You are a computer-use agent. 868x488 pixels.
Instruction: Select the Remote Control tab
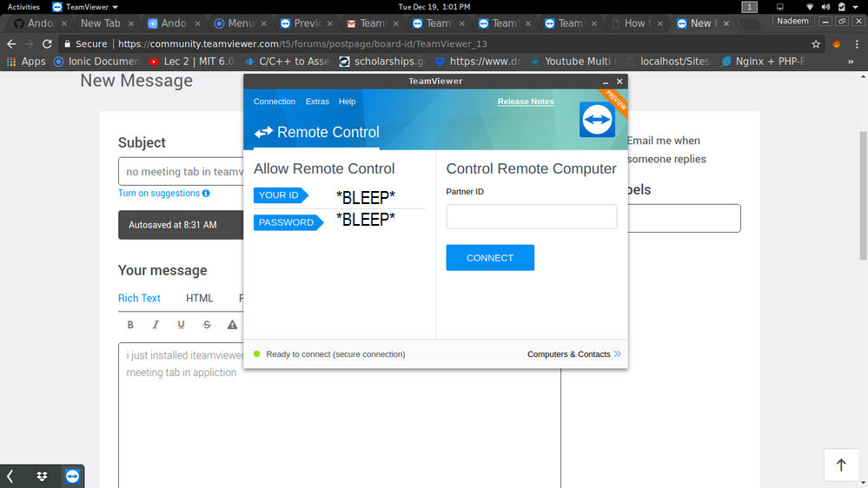click(316, 132)
